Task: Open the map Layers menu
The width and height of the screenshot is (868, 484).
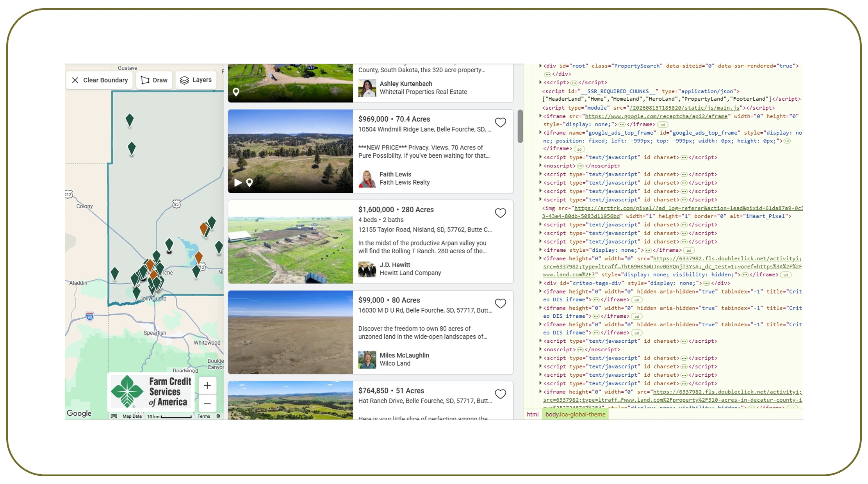Action: pos(196,80)
